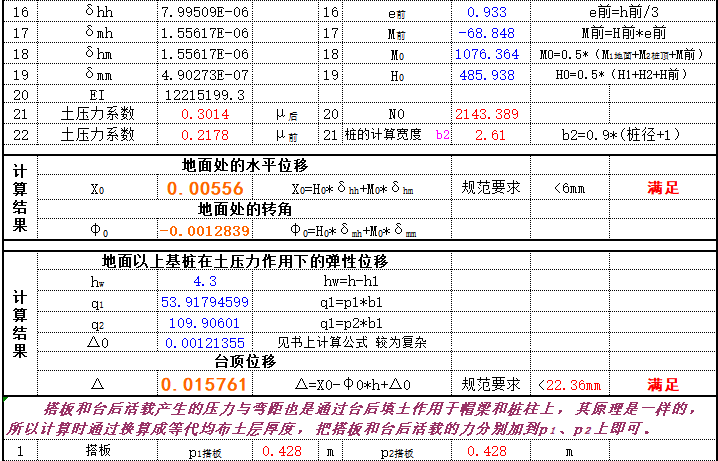The height and width of the screenshot is (461, 718).
Task: Select the formula b2=0.9*(桩径+1)
Action: pyautogui.click(x=624, y=135)
